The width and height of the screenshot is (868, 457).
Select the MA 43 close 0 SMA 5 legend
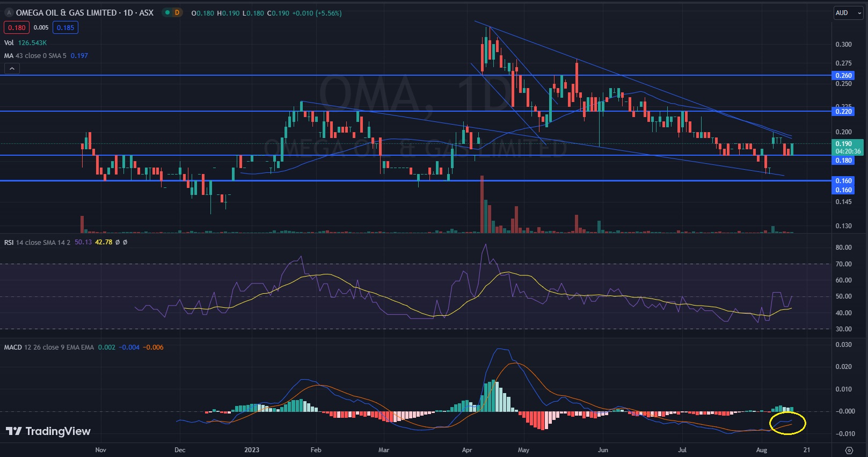click(35, 55)
